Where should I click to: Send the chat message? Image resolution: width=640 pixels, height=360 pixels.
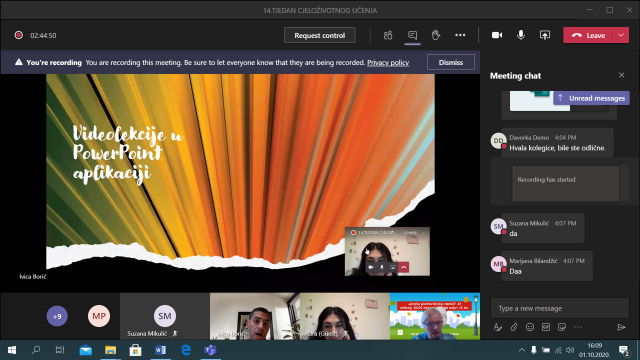coord(621,327)
